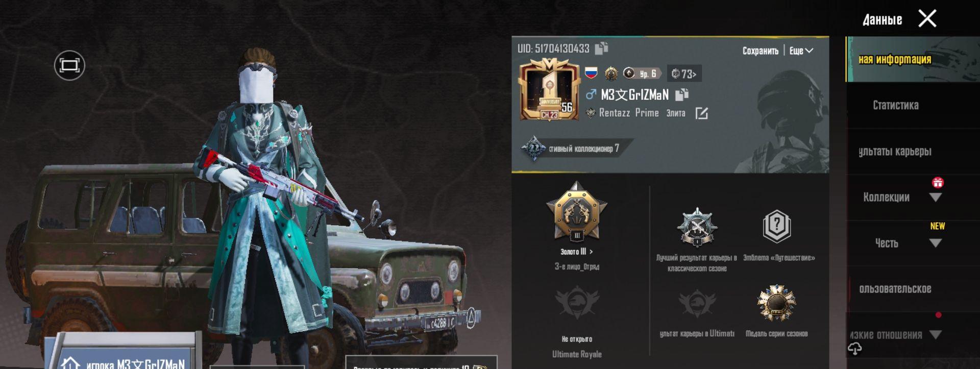Click the edit clan title pencil icon

[x=702, y=113]
